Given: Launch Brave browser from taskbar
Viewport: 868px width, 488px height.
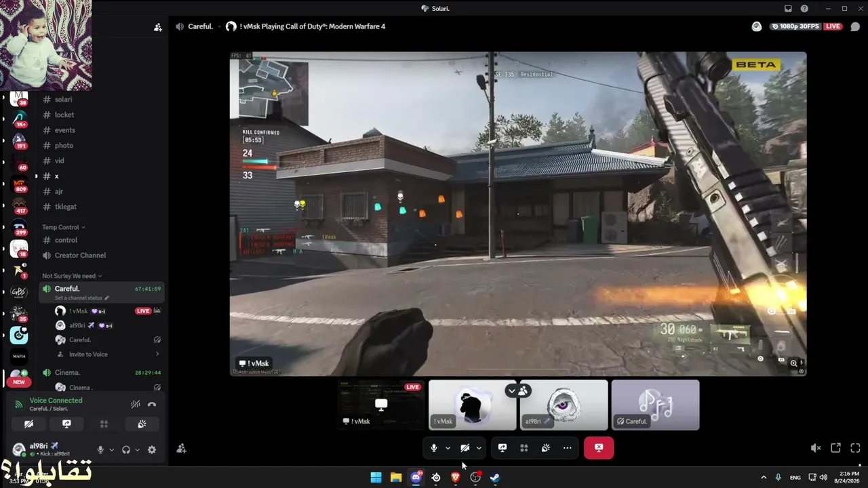Looking at the screenshot, I should (456, 478).
